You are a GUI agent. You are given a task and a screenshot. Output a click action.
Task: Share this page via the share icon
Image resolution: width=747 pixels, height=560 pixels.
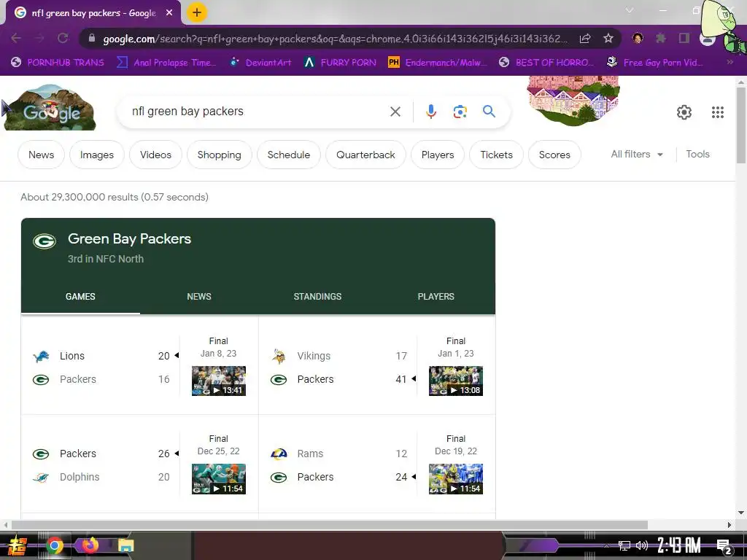pos(585,38)
